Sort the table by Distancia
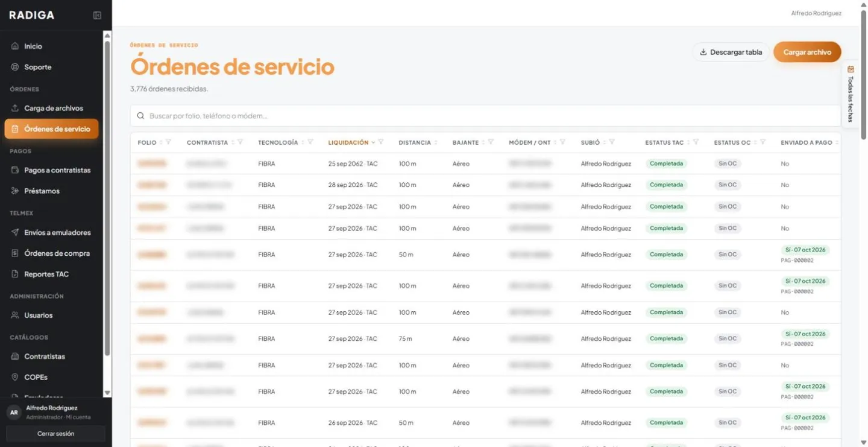Viewport: 868px width, 447px height. (x=418, y=143)
